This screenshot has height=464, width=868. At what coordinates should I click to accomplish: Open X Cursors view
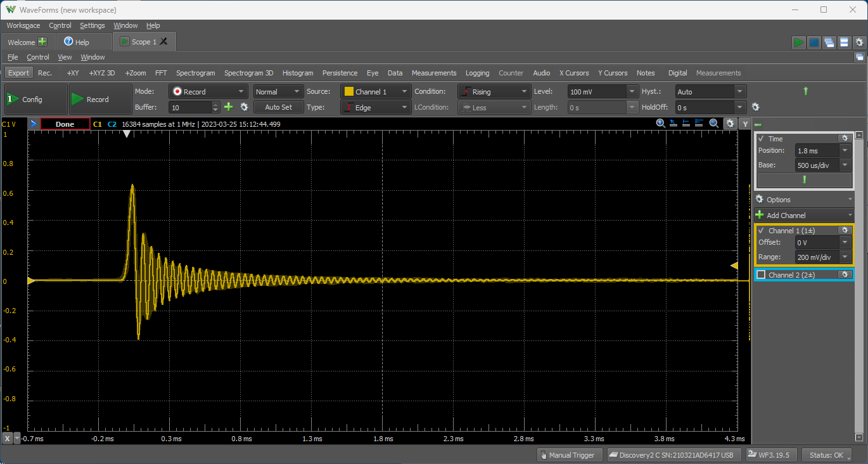(x=574, y=73)
